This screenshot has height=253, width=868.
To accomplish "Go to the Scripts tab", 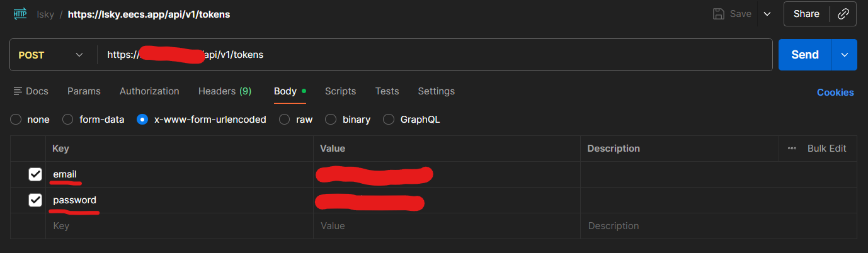I will [x=340, y=91].
